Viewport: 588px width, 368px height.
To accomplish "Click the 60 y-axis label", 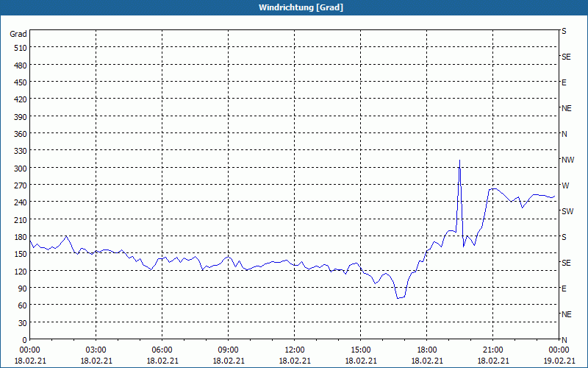I will click(x=23, y=305).
